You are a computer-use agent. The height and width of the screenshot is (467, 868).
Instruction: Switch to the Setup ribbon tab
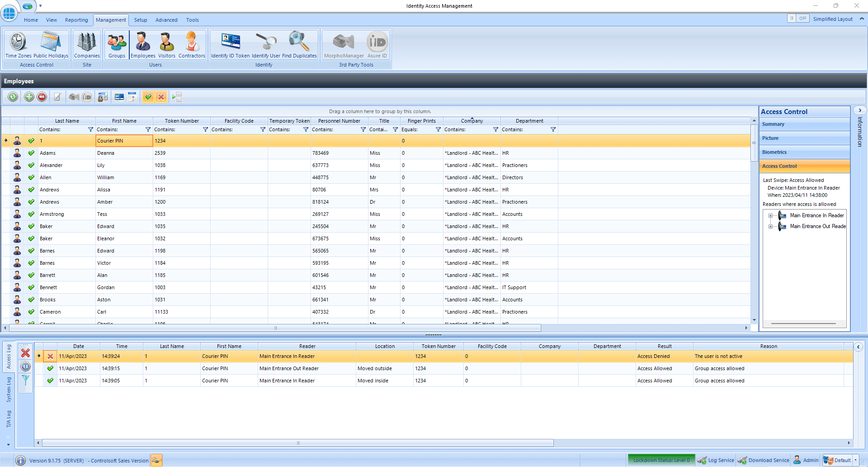coord(141,20)
